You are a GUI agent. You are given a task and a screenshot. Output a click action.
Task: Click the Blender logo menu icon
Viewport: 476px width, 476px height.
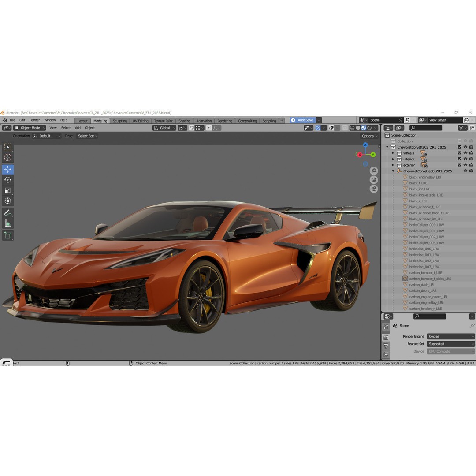(4, 120)
